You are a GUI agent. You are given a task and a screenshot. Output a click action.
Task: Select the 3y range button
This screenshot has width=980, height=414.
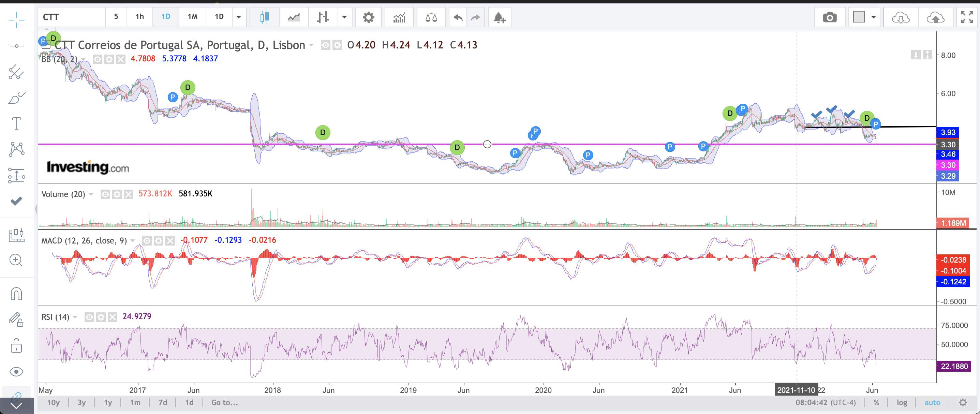(x=81, y=403)
